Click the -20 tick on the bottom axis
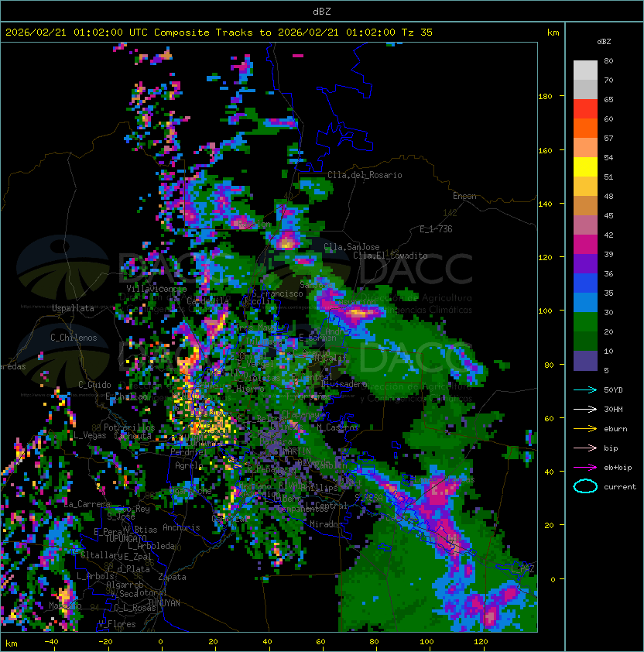This screenshot has height=652, width=644. pyautogui.click(x=105, y=642)
